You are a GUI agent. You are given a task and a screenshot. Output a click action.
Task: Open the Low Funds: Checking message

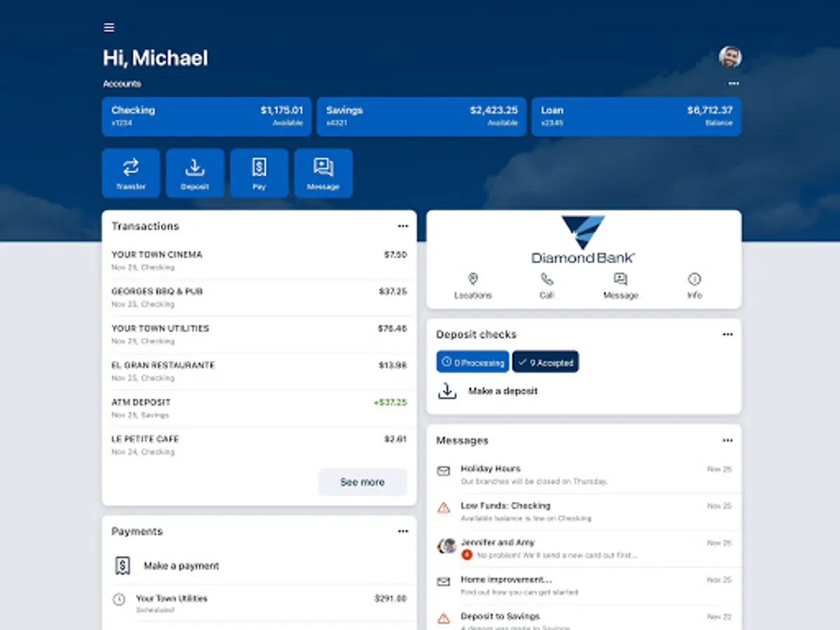[x=584, y=512]
